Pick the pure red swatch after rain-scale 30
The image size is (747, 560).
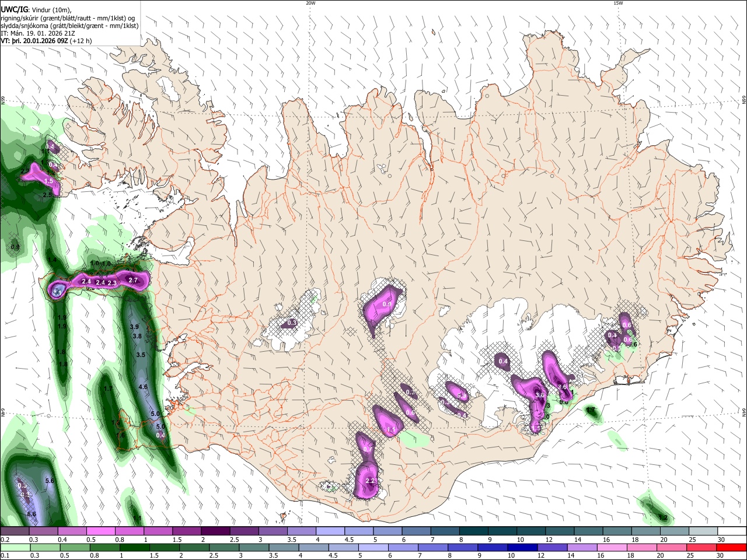pyautogui.click(x=732, y=548)
